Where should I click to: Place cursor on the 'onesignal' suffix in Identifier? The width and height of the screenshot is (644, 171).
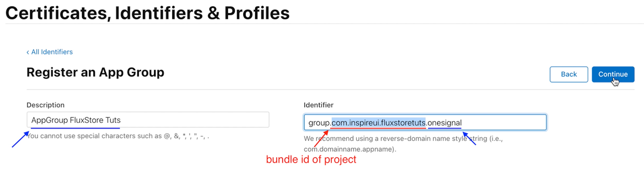point(445,123)
